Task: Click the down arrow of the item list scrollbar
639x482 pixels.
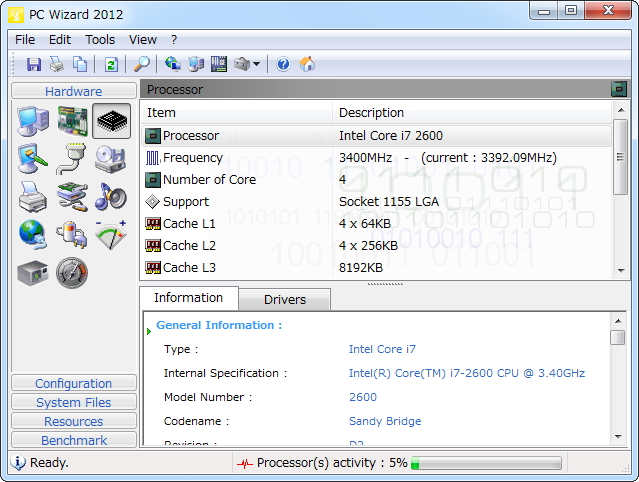Action: pos(621,271)
